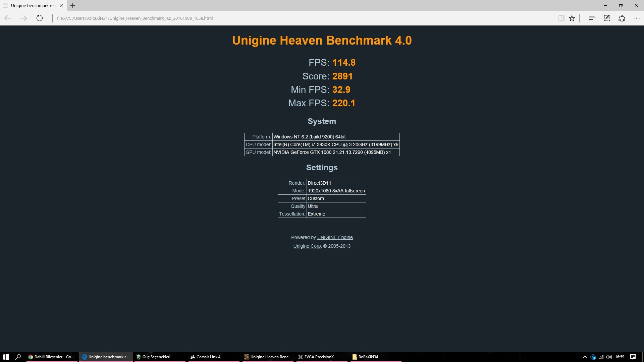This screenshot has height=362, width=644.
Task: Minimize the Edge browser window
Action: point(605,5)
